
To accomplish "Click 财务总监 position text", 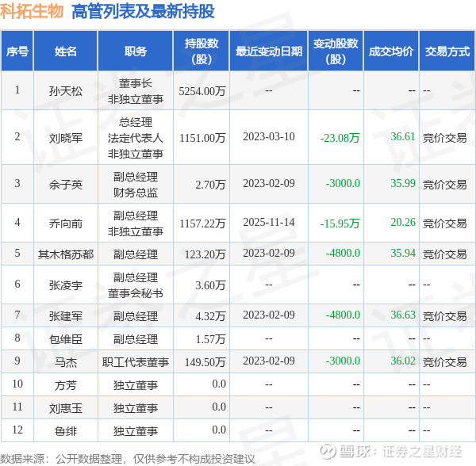I will (136, 193).
